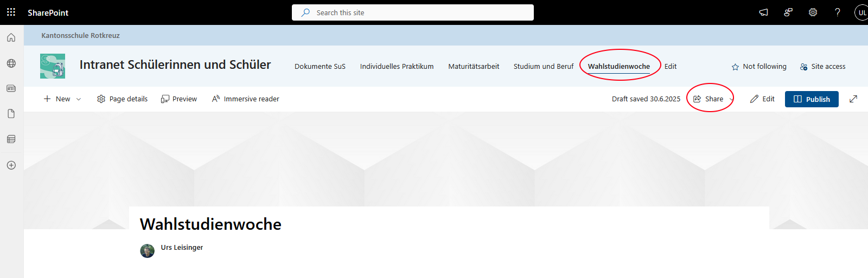Open the help question mark icon
The height and width of the screenshot is (278, 868).
coord(838,12)
